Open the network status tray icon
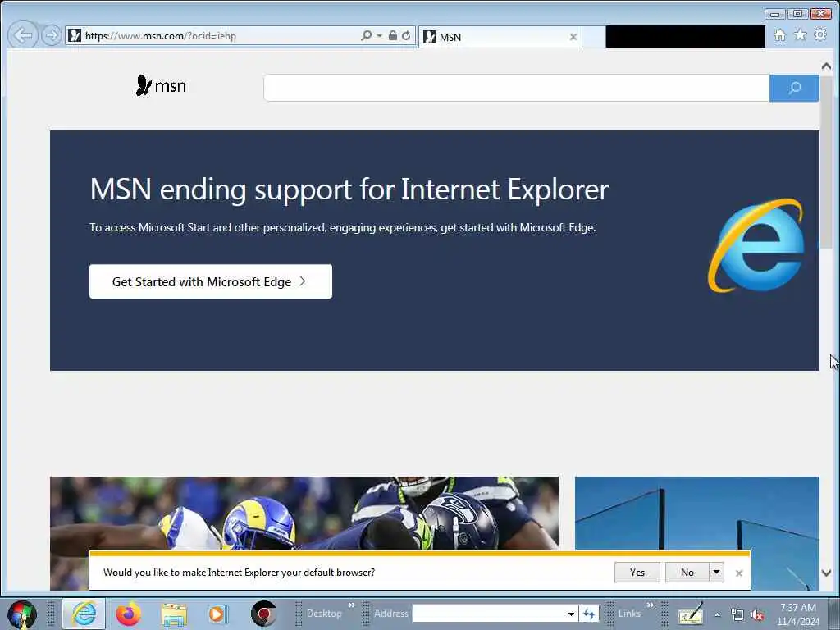 tap(737, 615)
